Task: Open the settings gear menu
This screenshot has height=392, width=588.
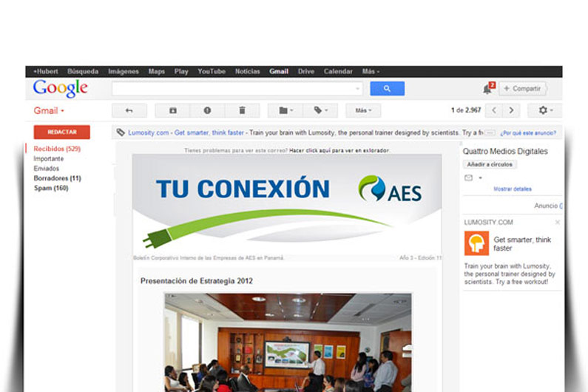Action: pyautogui.click(x=544, y=110)
